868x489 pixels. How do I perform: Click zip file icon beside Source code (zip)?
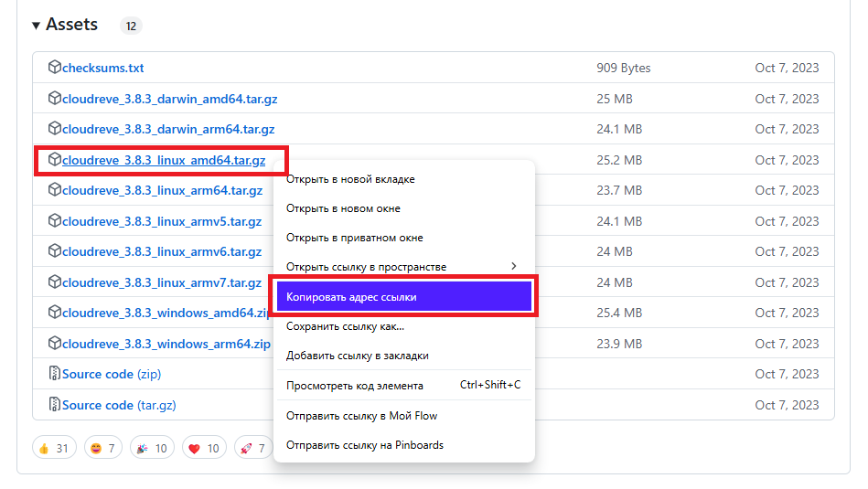click(54, 374)
